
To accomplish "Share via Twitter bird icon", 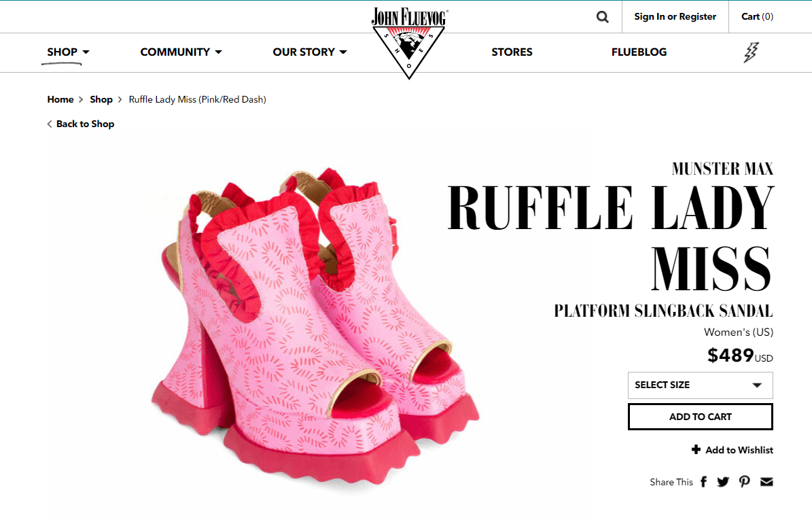I will 723,482.
